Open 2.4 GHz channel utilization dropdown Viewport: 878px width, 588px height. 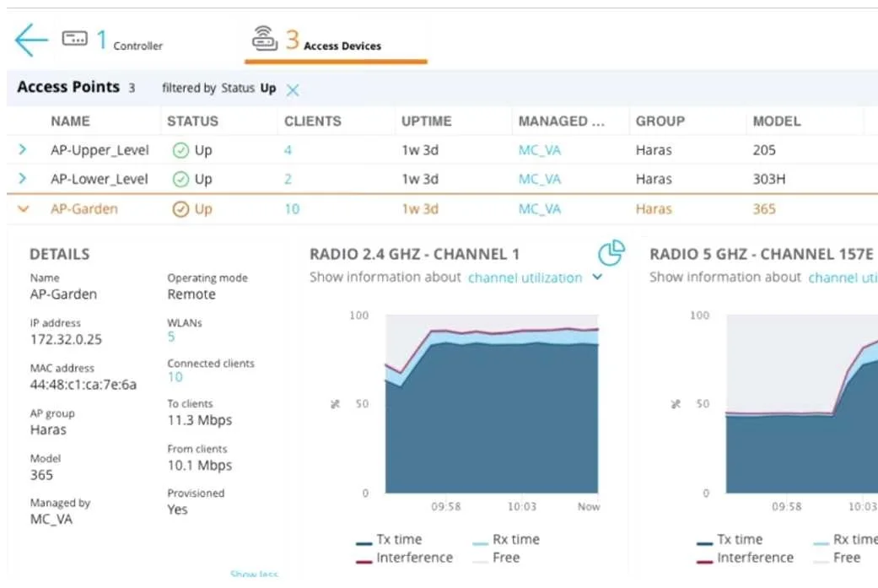597,277
